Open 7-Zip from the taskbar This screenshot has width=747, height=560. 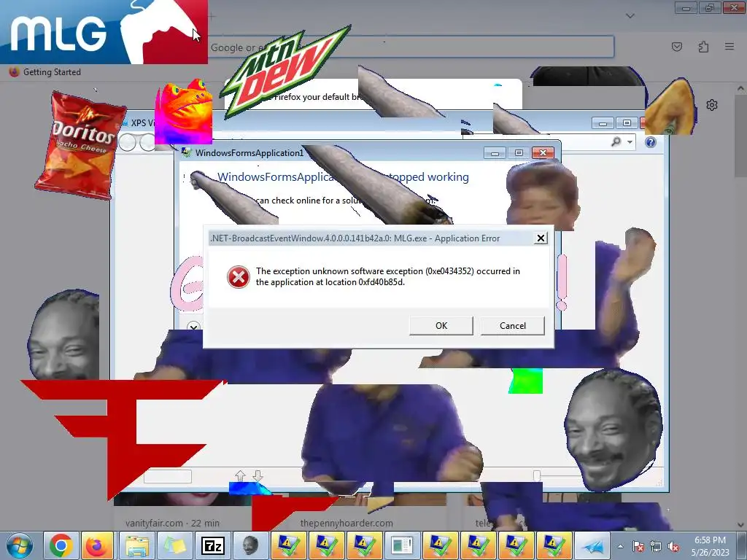[x=213, y=545]
